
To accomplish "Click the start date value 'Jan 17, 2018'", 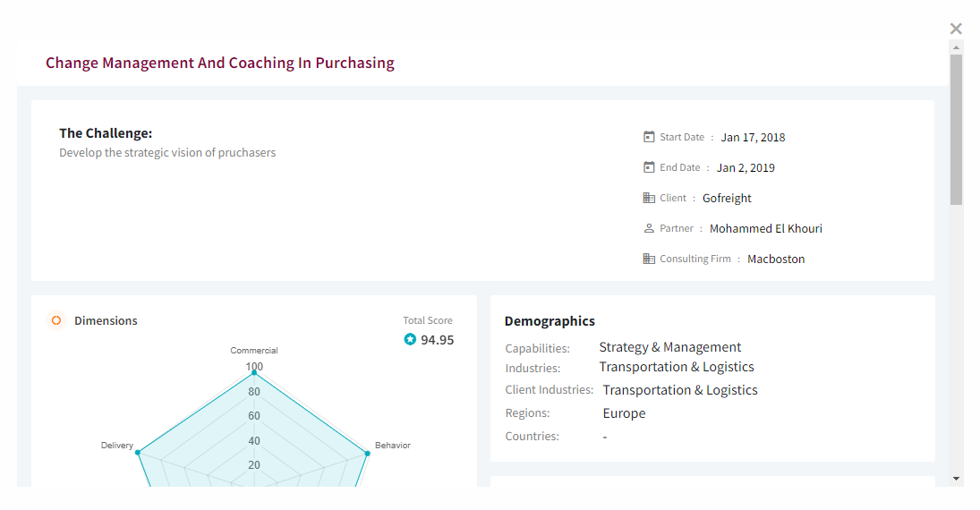I will click(754, 138).
